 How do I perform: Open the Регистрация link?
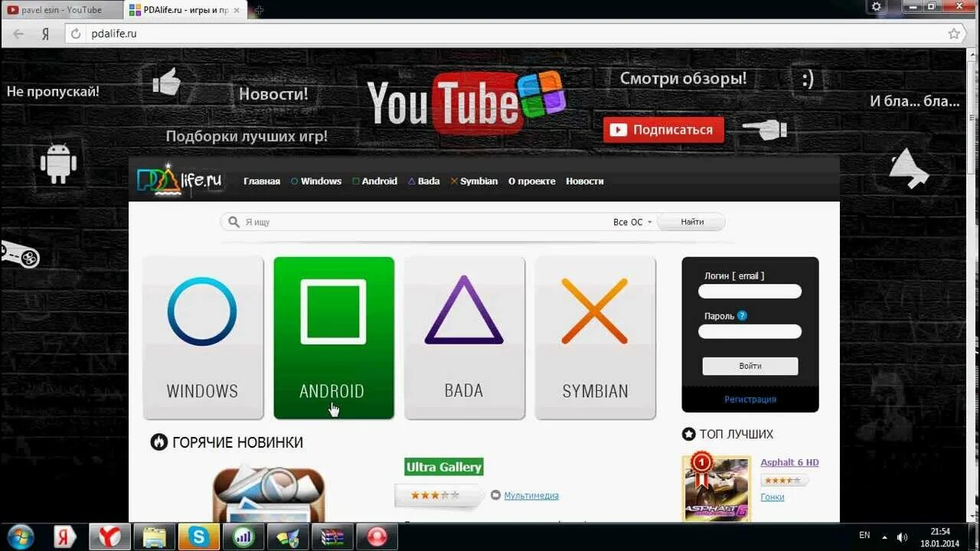click(750, 399)
